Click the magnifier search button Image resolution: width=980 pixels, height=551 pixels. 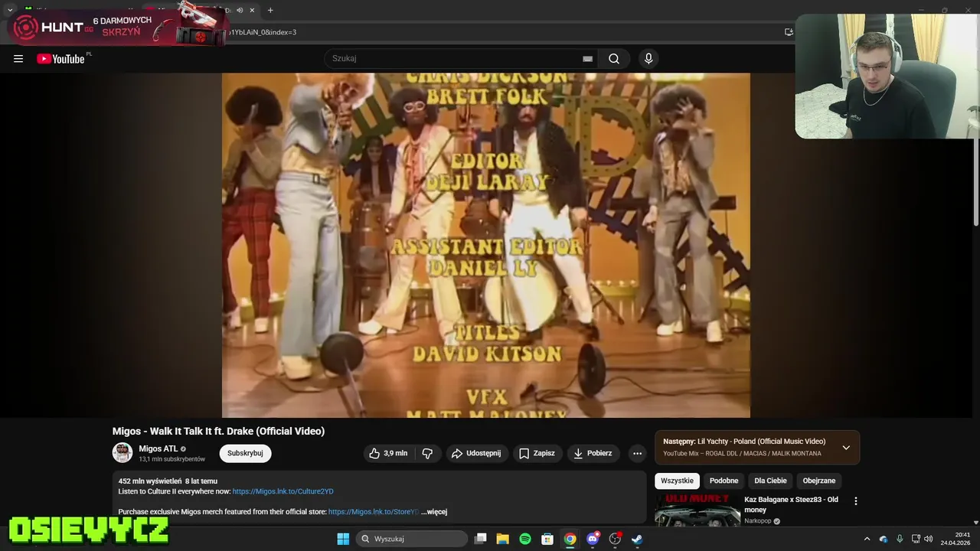(614, 59)
